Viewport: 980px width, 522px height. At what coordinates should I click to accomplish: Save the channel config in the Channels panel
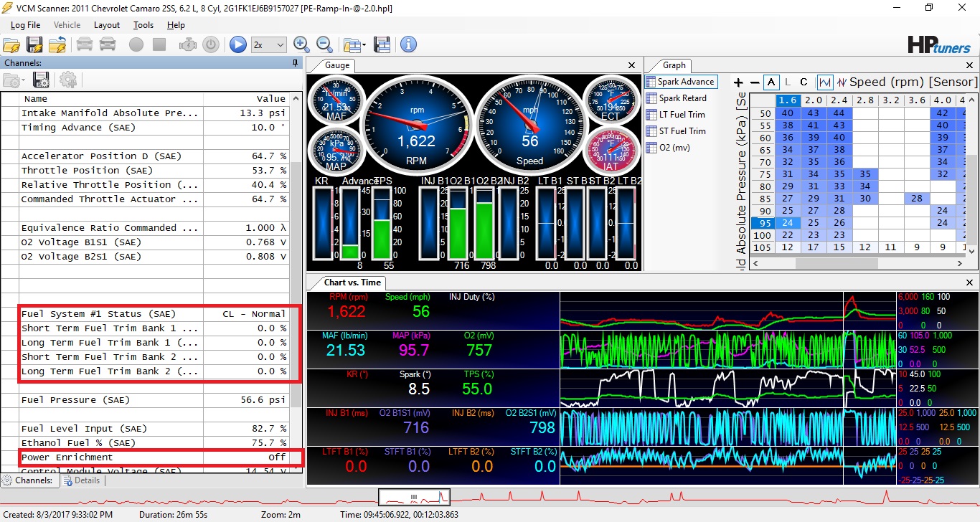pyautogui.click(x=41, y=80)
